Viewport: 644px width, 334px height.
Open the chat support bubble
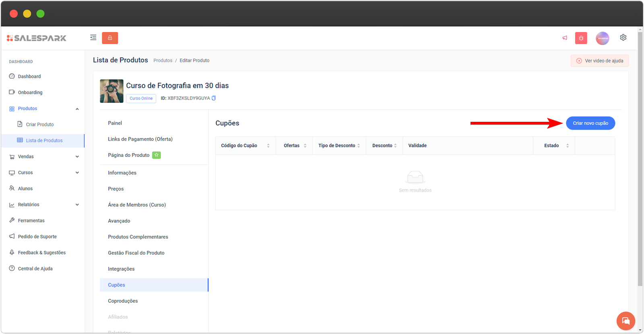tap(625, 321)
